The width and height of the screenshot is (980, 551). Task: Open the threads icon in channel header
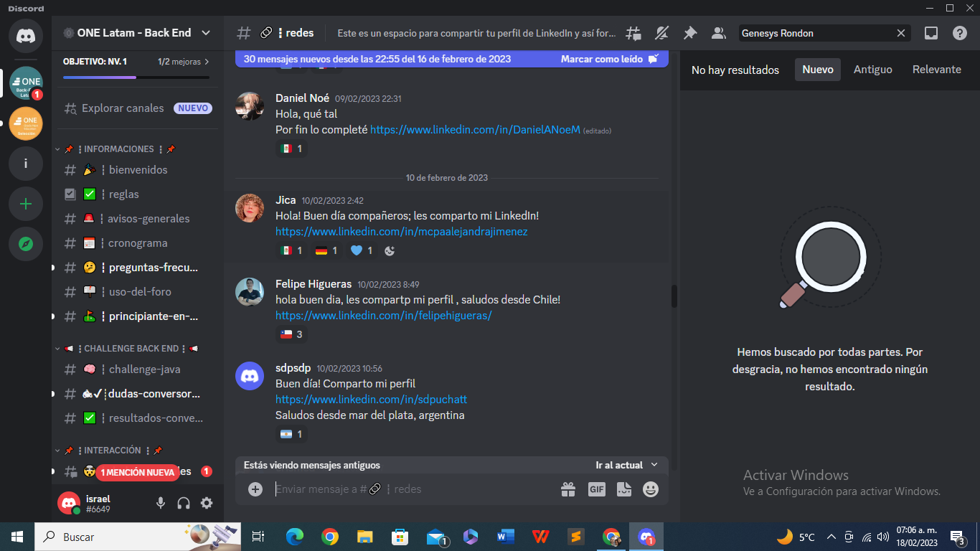click(633, 33)
